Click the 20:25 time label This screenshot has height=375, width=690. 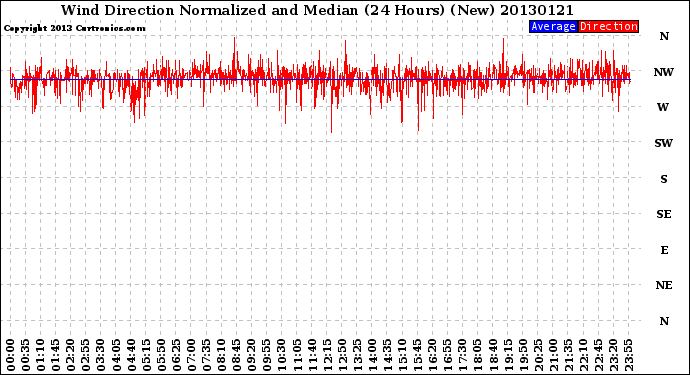pos(539,355)
